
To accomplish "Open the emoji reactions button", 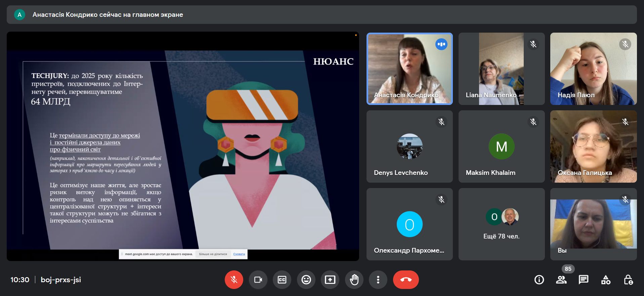I will 306,280.
